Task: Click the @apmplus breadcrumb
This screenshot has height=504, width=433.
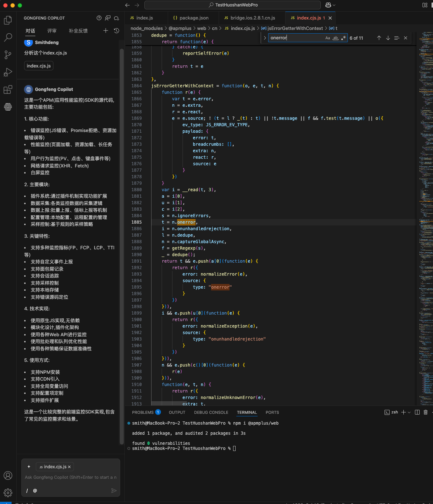Action: pos(180,28)
